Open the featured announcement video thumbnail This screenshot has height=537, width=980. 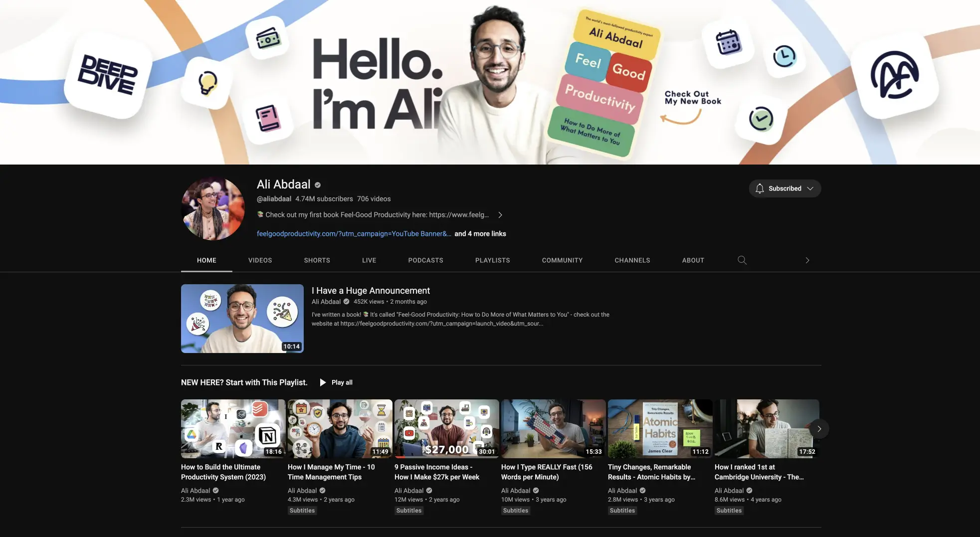pyautogui.click(x=242, y=319)
